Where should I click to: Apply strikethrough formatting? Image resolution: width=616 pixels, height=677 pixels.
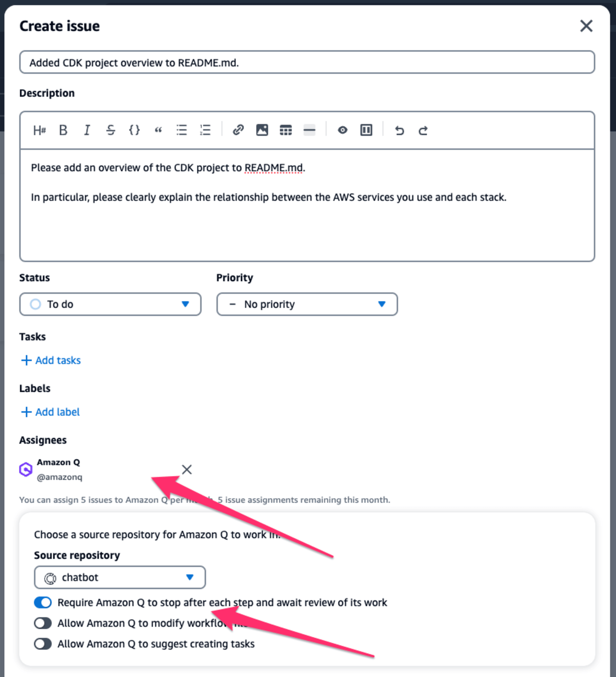pyautogui.click(x=110, y=130)
